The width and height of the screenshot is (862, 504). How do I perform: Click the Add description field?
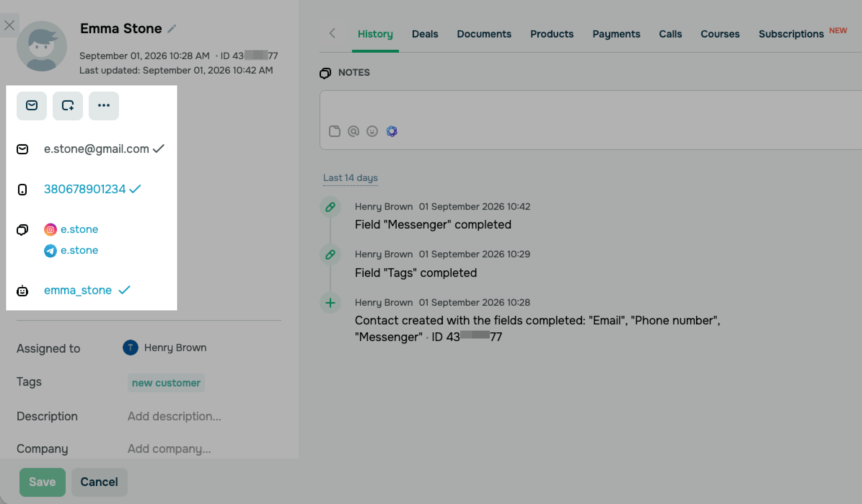click(x=174, y=416)
